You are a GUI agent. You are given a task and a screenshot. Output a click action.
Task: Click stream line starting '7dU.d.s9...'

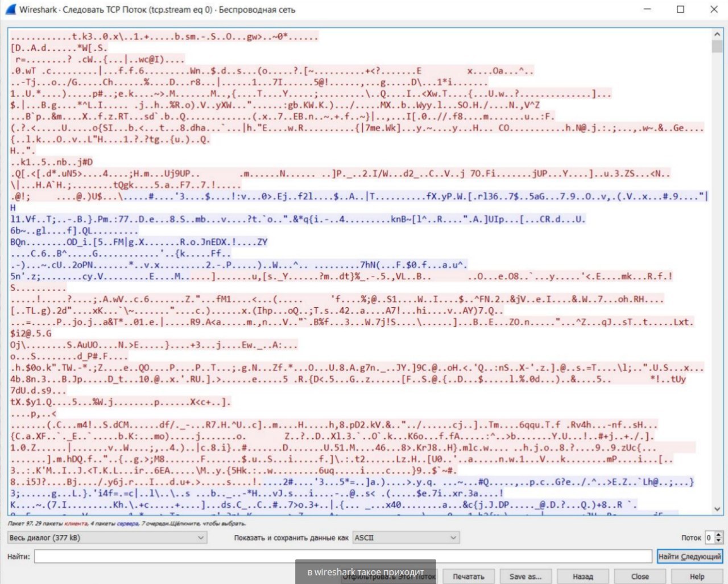38,390
